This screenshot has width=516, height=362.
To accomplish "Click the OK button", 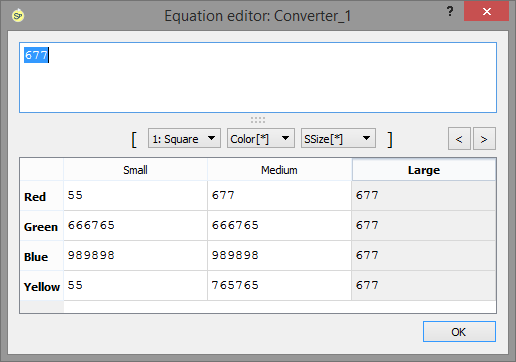I will point(459,332).
